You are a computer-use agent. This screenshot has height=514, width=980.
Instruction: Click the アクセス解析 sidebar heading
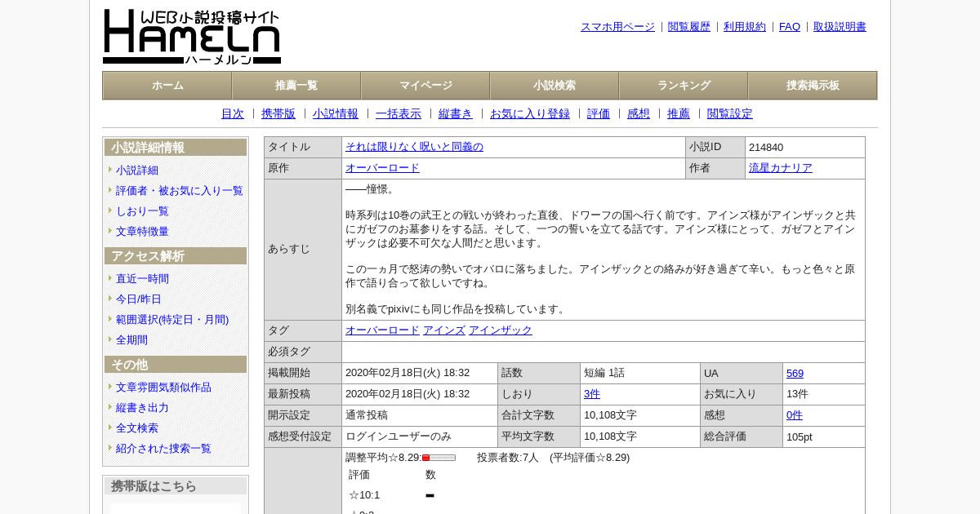click(176, 256)
